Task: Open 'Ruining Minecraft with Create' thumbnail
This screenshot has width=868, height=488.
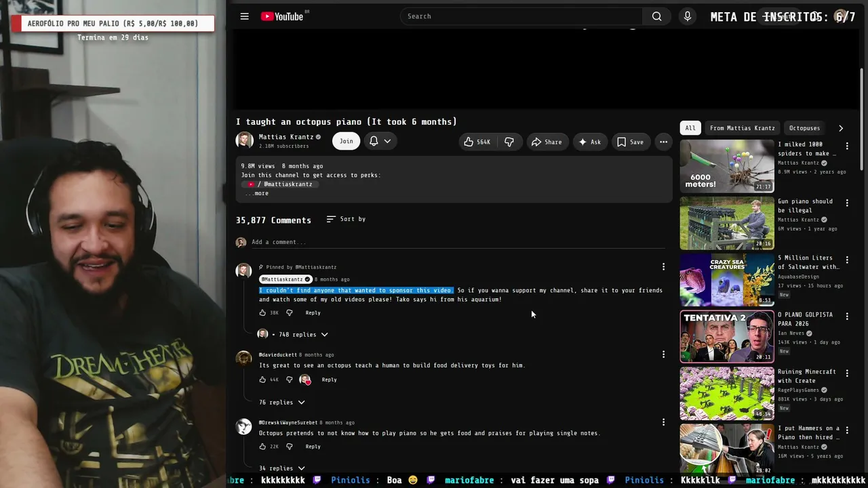Action: (727, 394)
